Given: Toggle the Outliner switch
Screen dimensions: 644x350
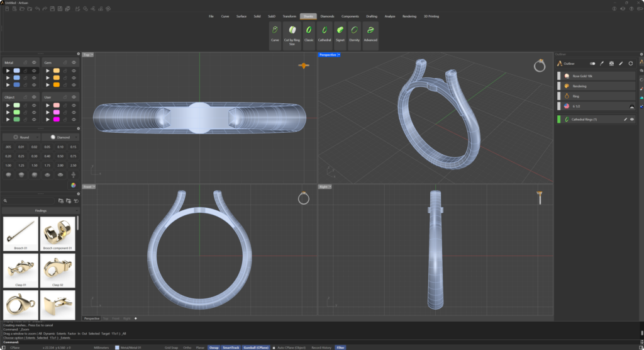Looking at the screenshot, I should tap(592, 64).
